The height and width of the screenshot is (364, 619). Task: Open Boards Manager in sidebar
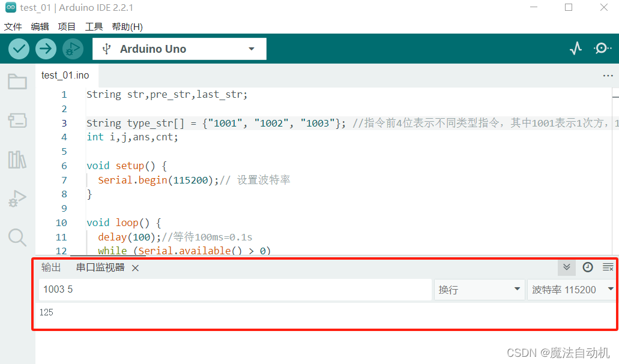coord(17,121)
